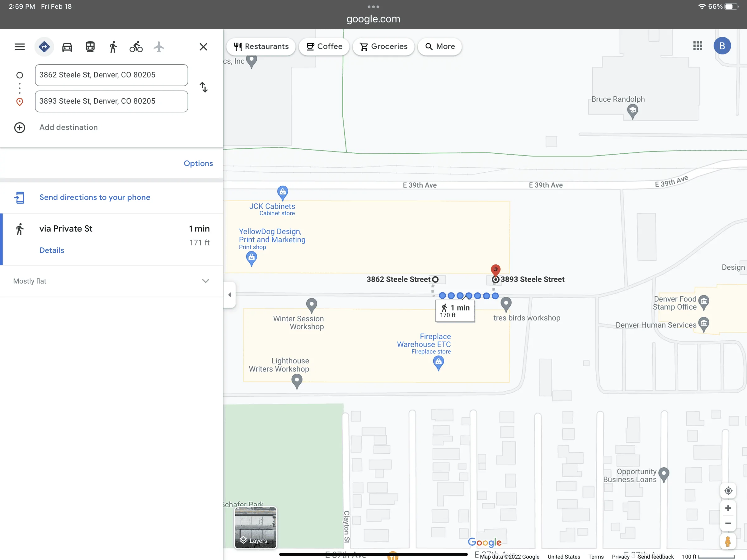Open Google apps grid
This screenshot has height=560, width=747.
click(698, 46)
